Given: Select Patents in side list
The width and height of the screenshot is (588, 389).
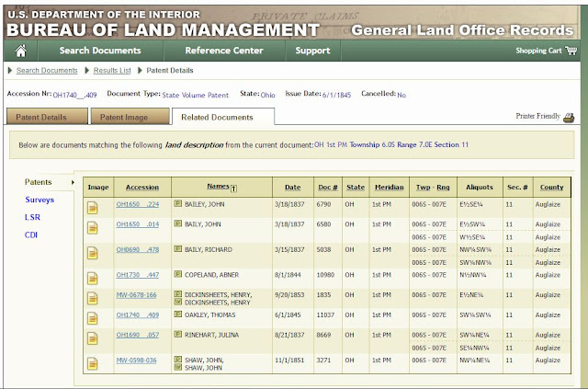Looking at the screenshot, I should tap(39, 182).
